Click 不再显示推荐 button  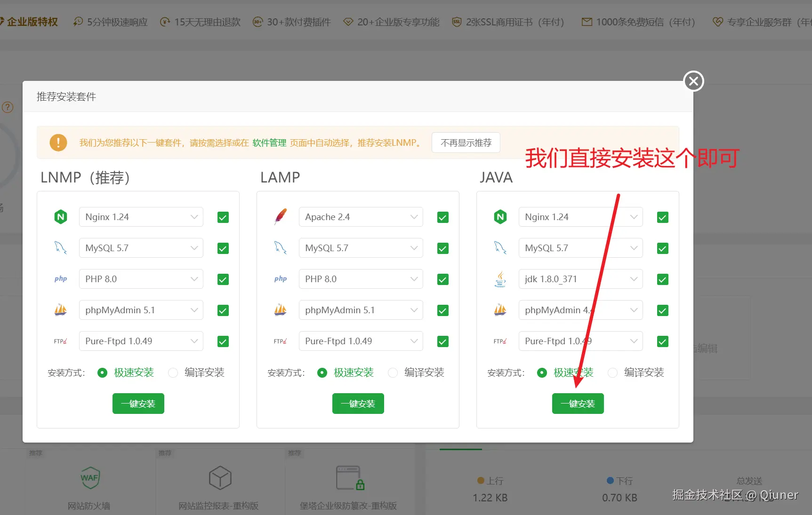click(466, 143)
